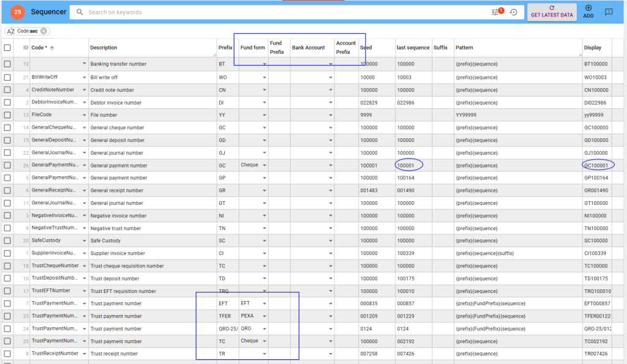The height and width of the screenshot is (364, 627).
Task: Click the magnifier search icon
Action: pyautogui.click(x=80, y=12)
